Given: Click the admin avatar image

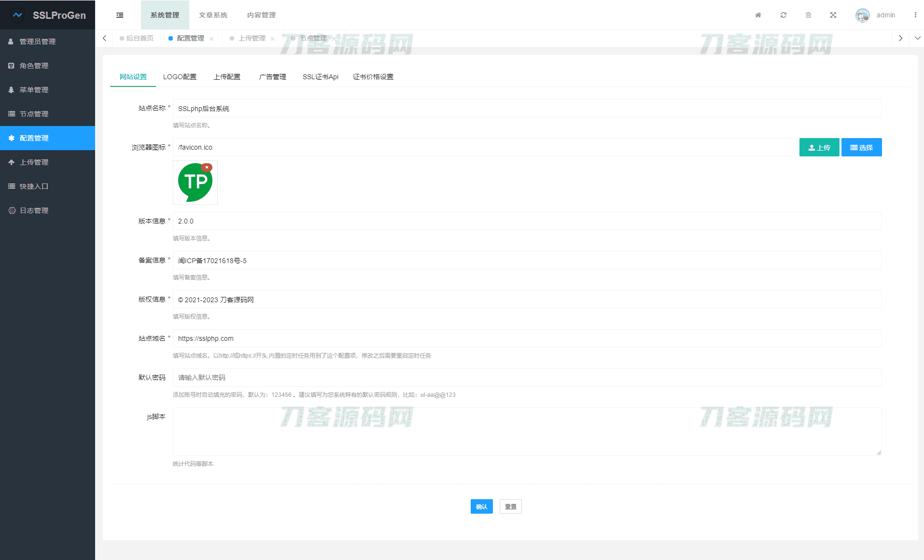Looking at the screenshot, I should (x=863, y=15).
